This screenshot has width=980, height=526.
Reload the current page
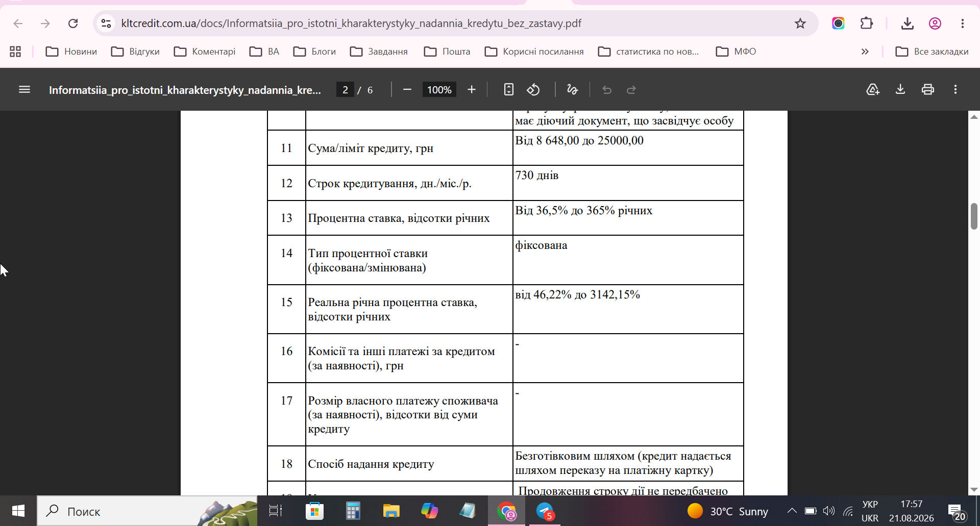[73, 23]
